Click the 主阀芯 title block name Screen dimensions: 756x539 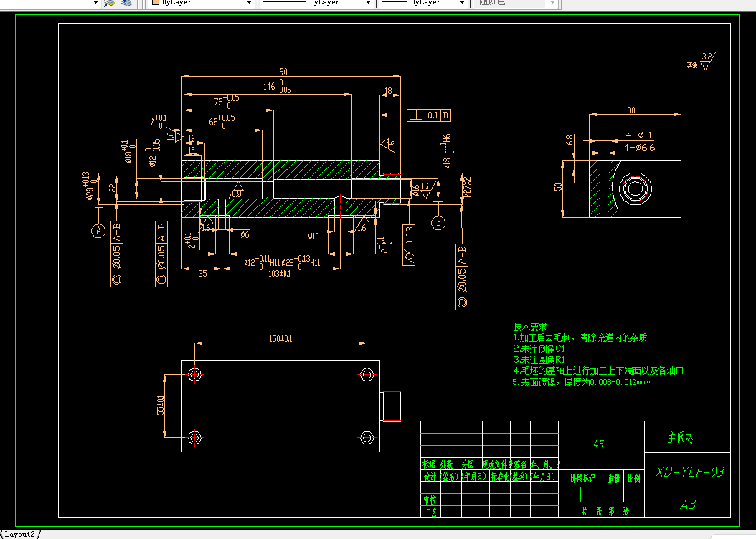point(681,437)
